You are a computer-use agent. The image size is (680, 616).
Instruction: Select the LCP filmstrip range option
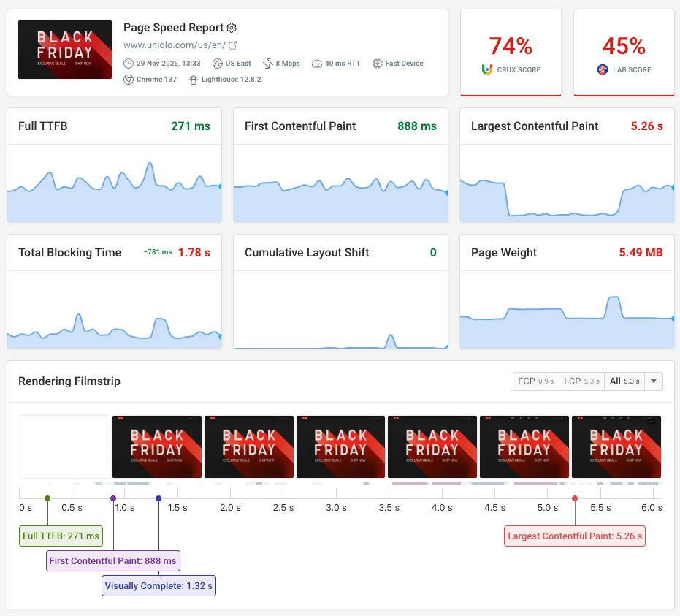click(581, 381)
